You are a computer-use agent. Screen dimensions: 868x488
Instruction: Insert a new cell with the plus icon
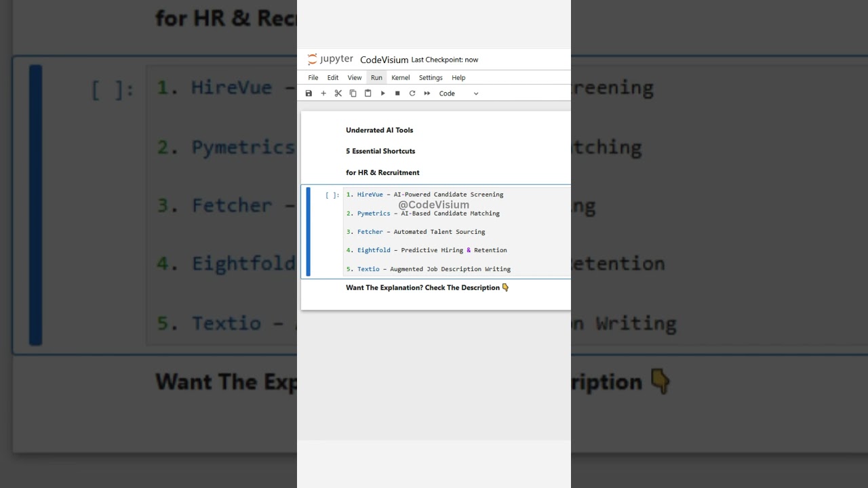pyautogui.click(x=323, y=94)
